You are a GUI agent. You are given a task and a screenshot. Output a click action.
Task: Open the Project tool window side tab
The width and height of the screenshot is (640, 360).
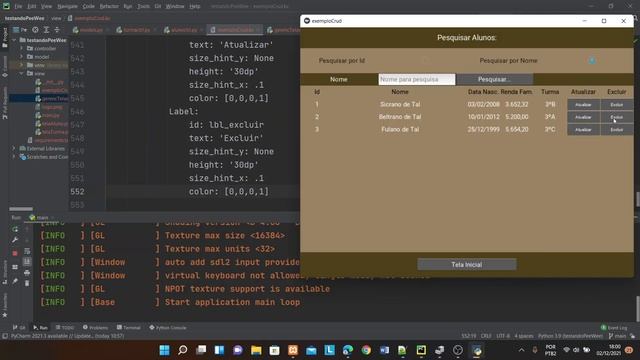click(x=4, y=38)
